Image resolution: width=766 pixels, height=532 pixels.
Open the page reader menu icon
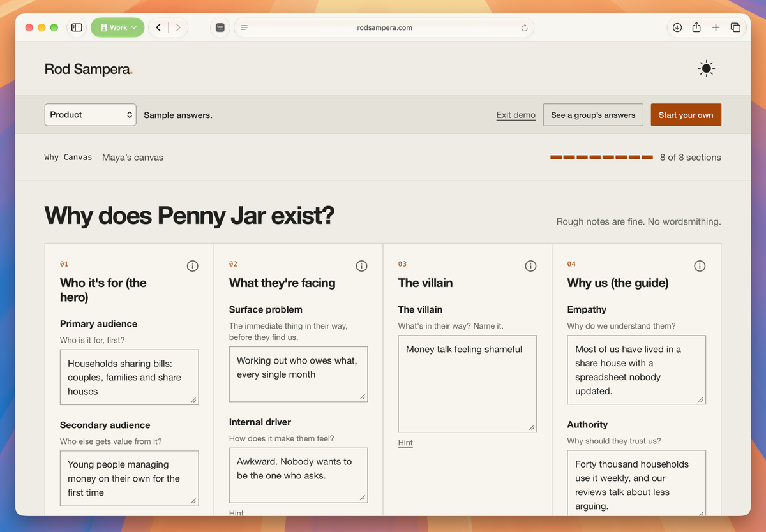point(244,27)
